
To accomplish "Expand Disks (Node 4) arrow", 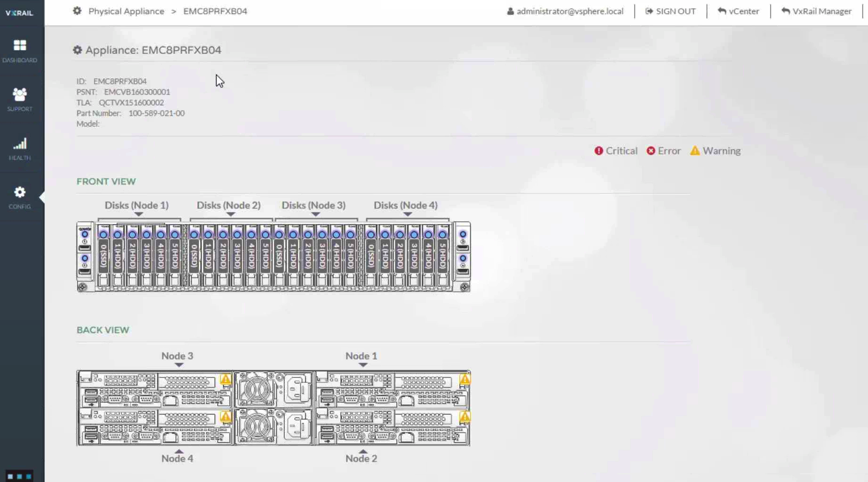I will (407, 215).
